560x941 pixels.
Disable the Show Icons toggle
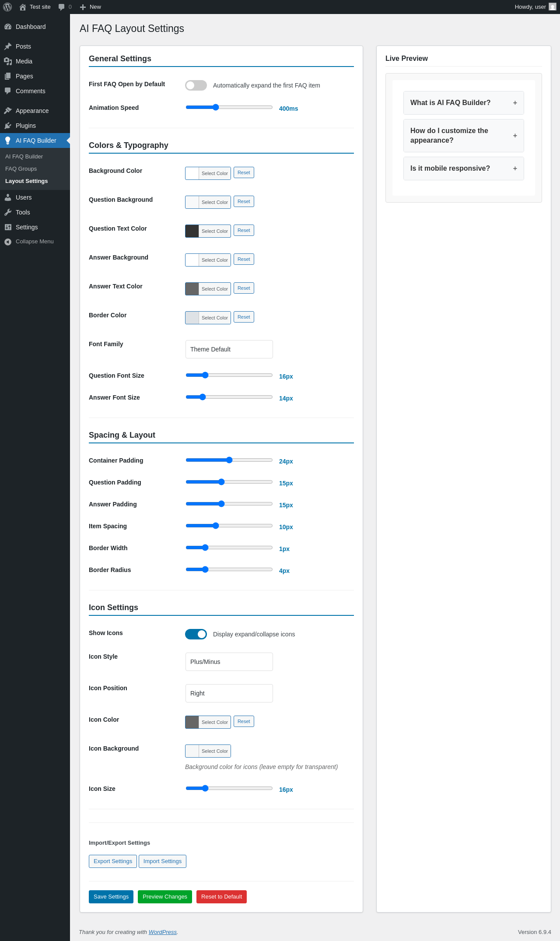(x=196, y=634)
